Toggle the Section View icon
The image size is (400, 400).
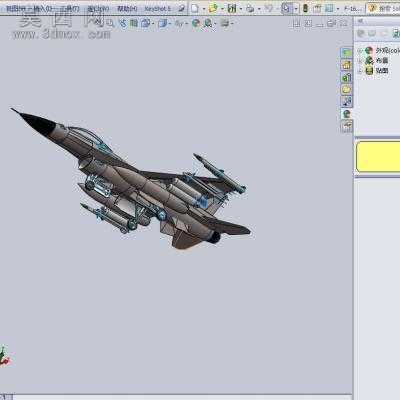[134, 23]
